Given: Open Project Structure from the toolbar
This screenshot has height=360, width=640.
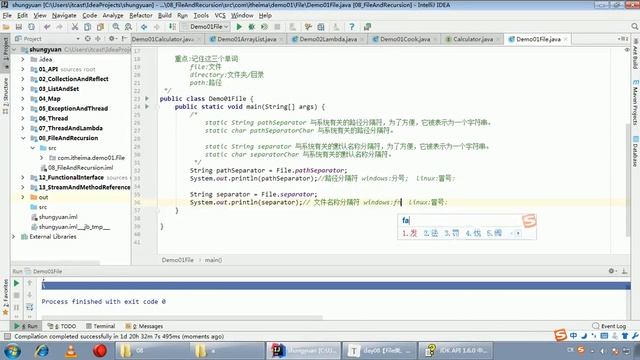Looking at the screenshot, I should coord(321,27).
